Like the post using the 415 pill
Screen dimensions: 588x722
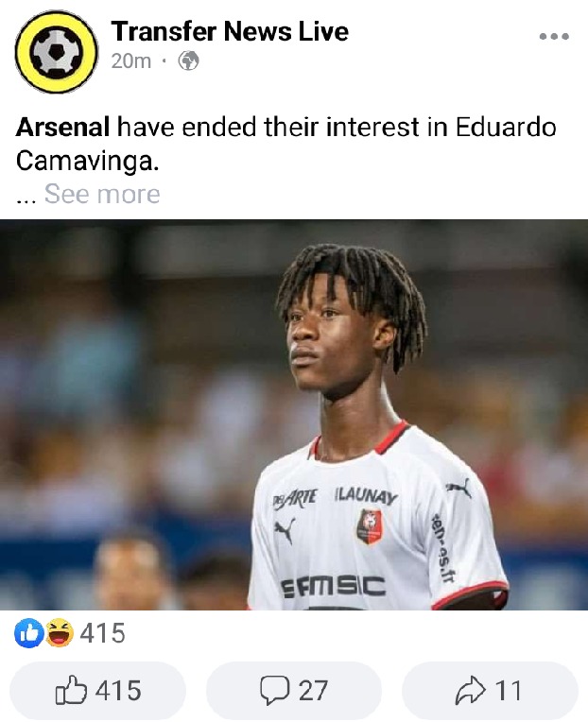[x=97, y=691]
